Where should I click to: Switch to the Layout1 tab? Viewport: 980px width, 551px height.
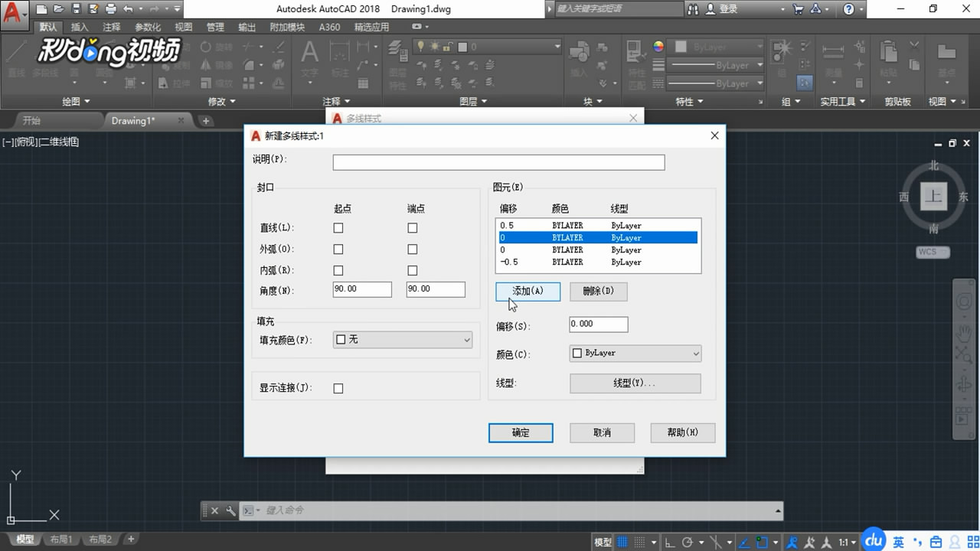pyautogui.click(x=61, y=540)
